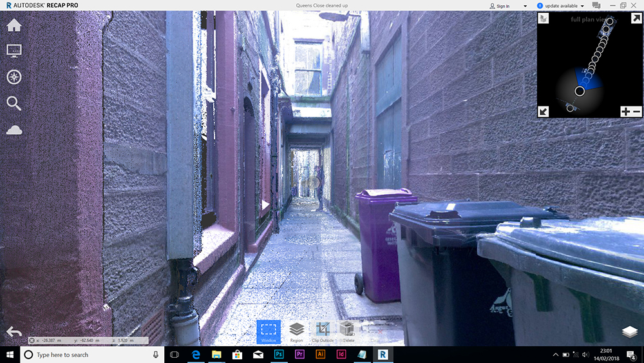Click the undo back arrow icon
Viewport: 644px width, 363px height.
[14, 331]
